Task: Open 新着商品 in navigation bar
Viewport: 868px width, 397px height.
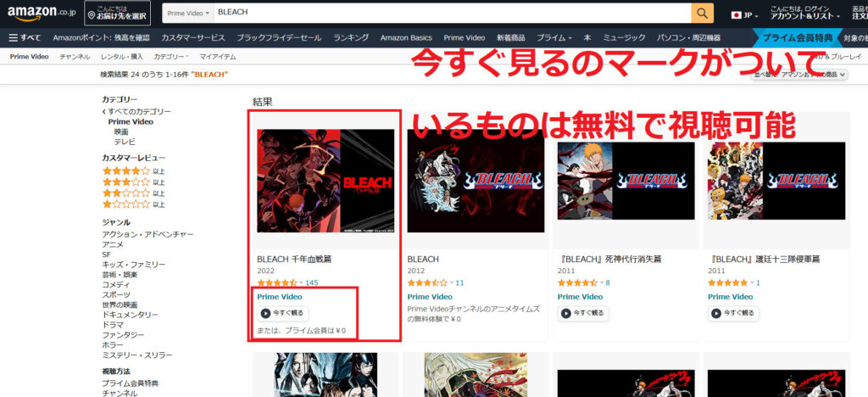Action: [x=511, y=37]
